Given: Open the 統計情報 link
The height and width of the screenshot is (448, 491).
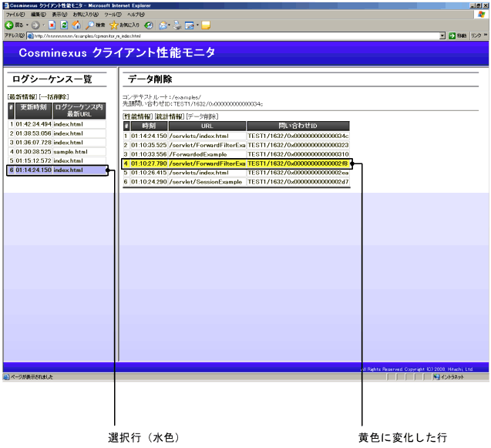Looking at the screenshot, I should [x=169, y=116].
